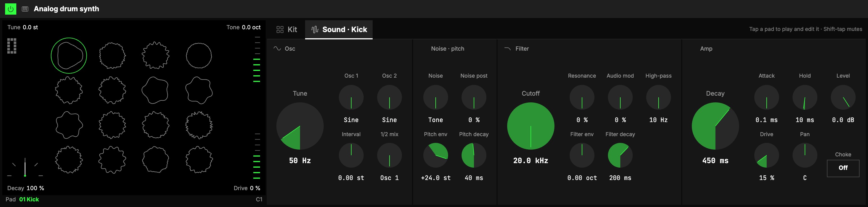The width and height of the screenshot is (868, 207).
Task: Tap the selected Kick pad with green ring
Action: [x=69, y=55]
